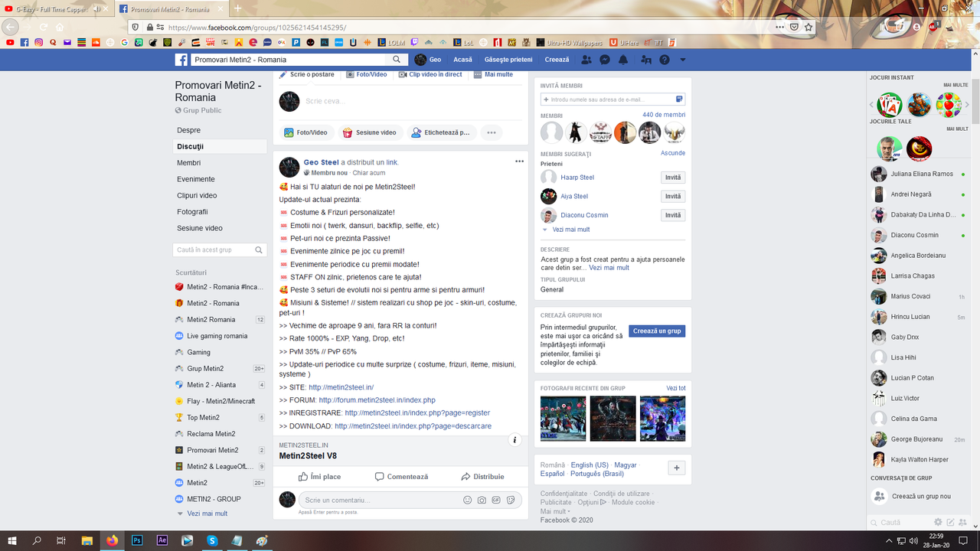Click Vezi tot for recent group photos

676,389
